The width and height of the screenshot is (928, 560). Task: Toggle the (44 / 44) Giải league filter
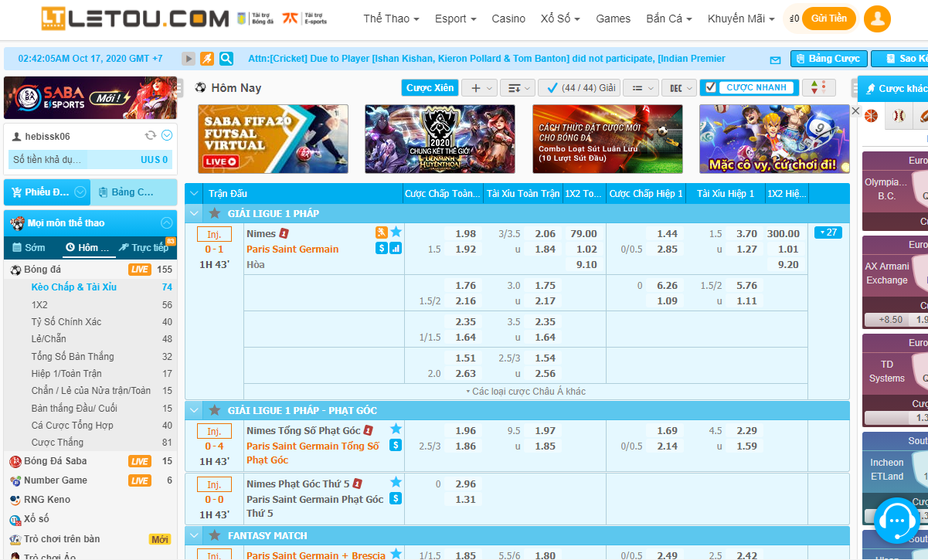point(579,87)
